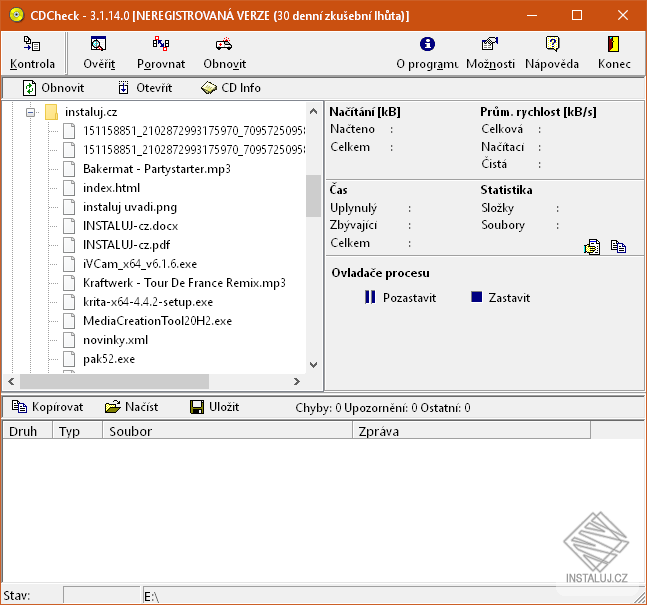
Task: Select the instaluj.cz folder icon
Action: click(51, 112)
